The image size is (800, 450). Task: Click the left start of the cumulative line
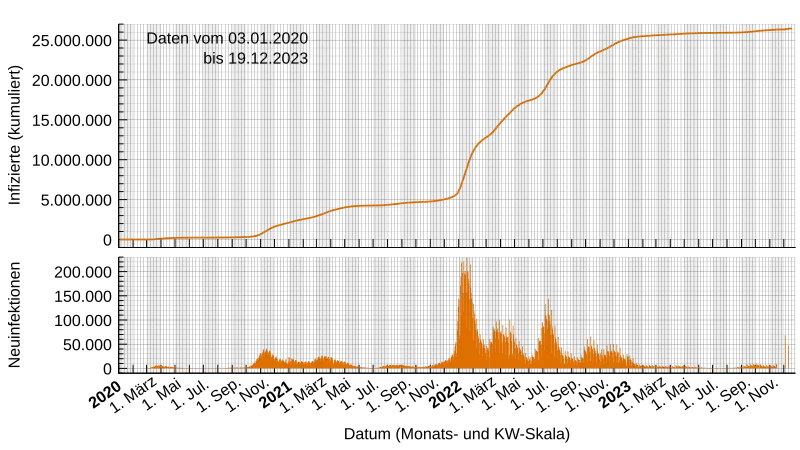[x=122, y=240]
